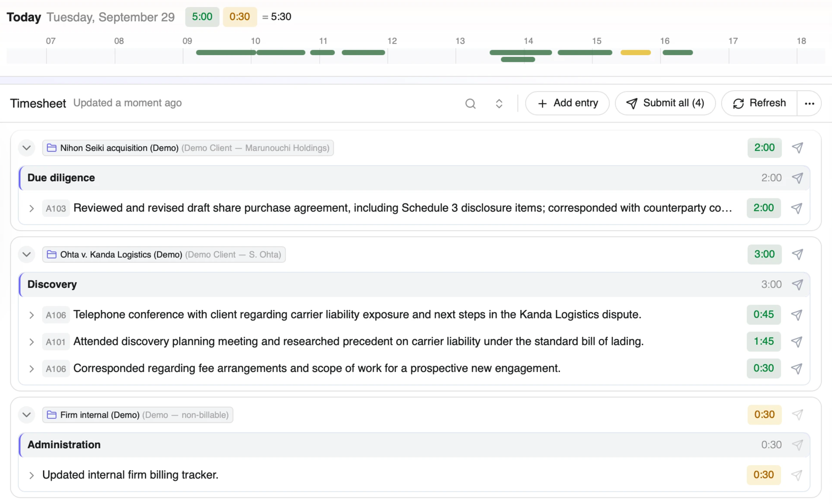Expand the billing tracker entry

pos(31,475)
